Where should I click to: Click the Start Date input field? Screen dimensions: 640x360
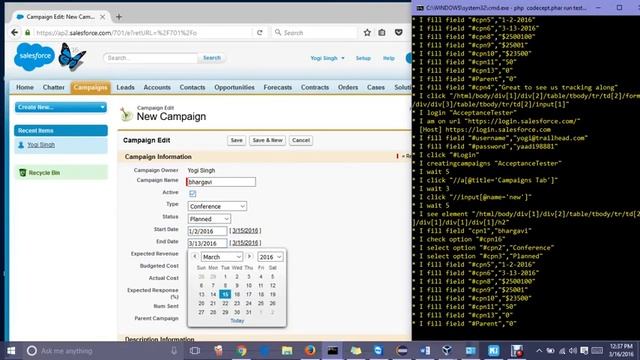click(x=207, y=231)
